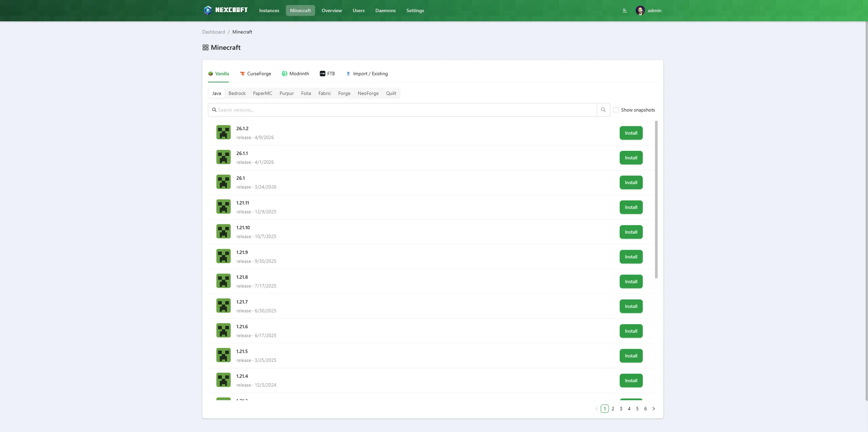This screenshot has height=432, width=868.
Task: Click the creeper icon for version 1.21.4
Action: pos(223,380)
